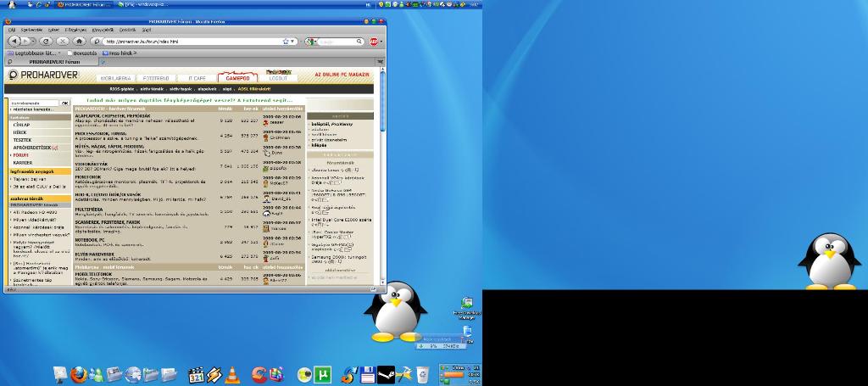Image resolution: width=868 pixels, height=386 pixels.
Task: Open the GAMEPOD site tab
Action: tap(237, 77)
